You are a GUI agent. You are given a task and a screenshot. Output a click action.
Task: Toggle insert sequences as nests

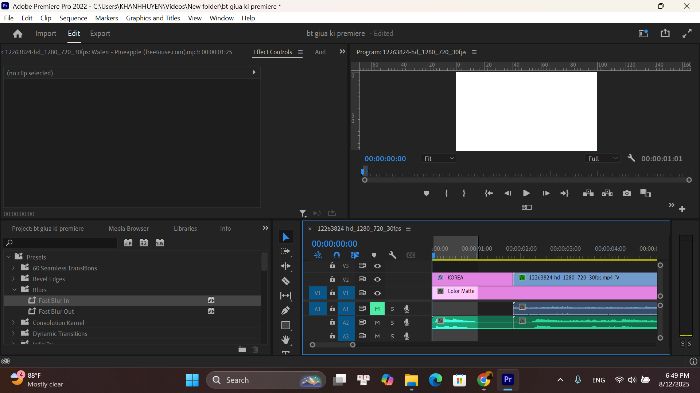[x=318, y=255]
